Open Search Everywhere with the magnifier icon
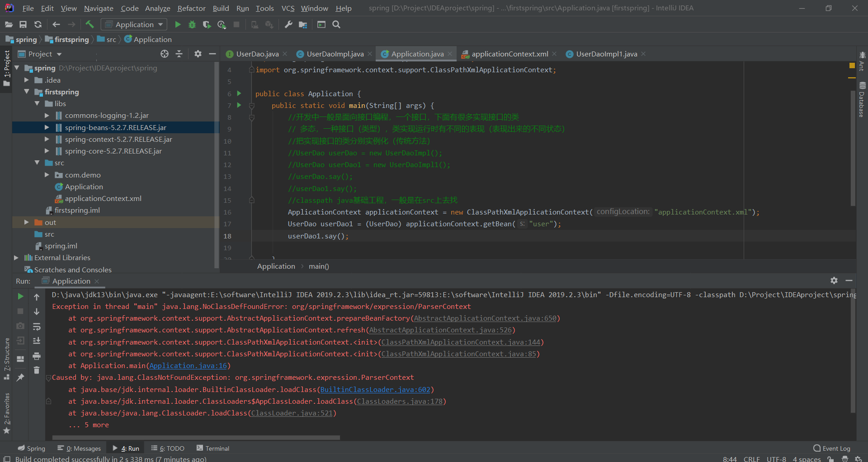This screenshot has width=868, height=462. 336,24
